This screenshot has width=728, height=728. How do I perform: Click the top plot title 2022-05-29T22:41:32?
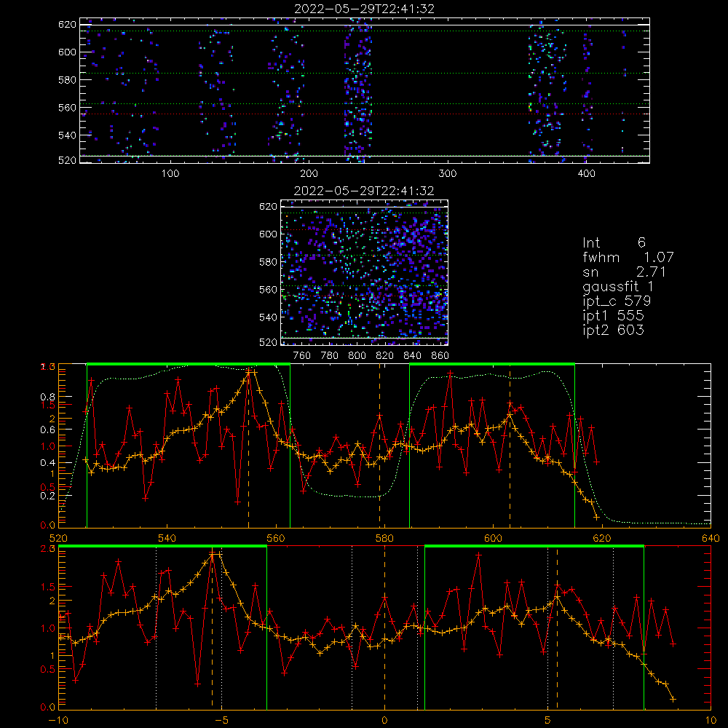click(365, 9)
